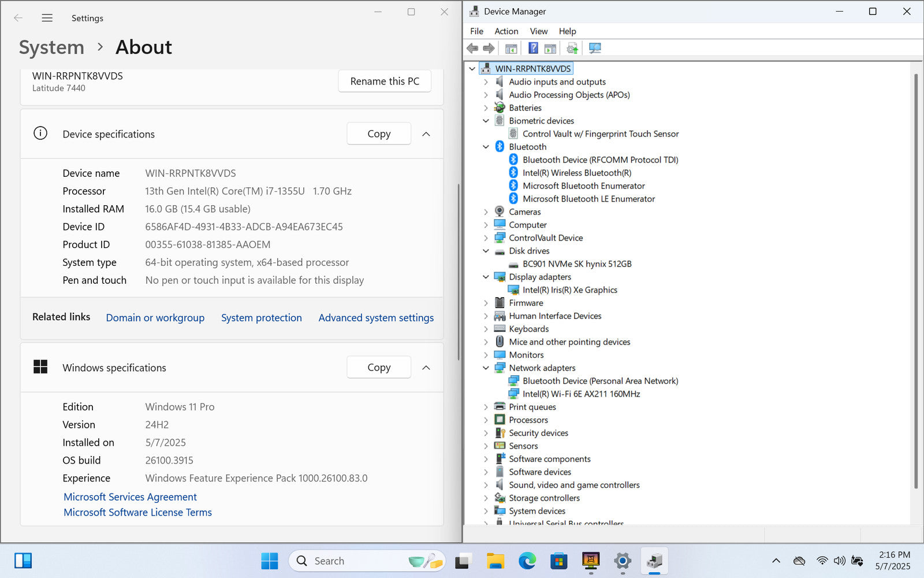Viewport: 924px width, 578px height.
Task: Collapse the Windows specifications section
Action: point(426,368)
